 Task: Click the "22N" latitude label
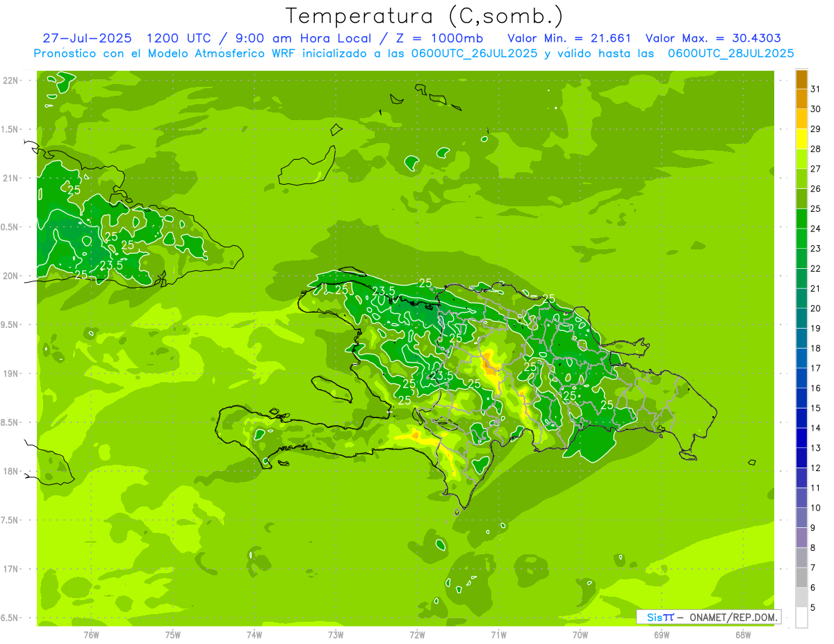pyautogui.click(x=10, y=81)
